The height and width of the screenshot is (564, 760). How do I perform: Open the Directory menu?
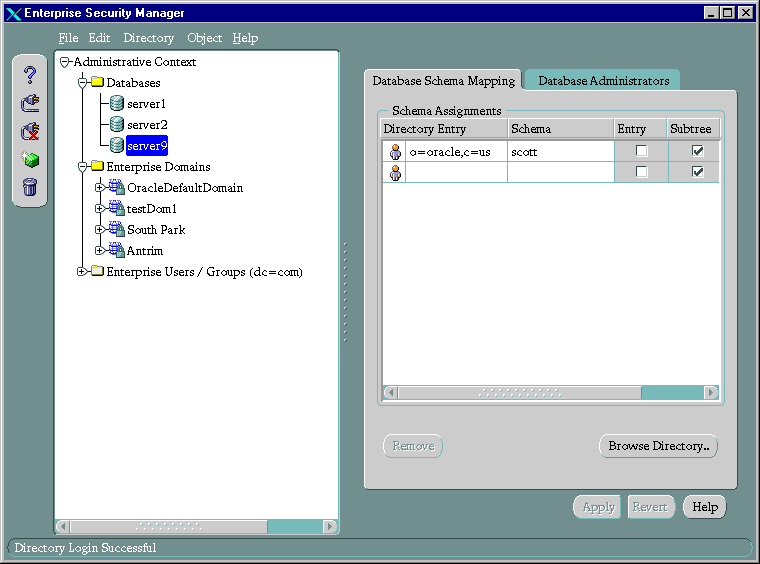(x=148, y=38)
